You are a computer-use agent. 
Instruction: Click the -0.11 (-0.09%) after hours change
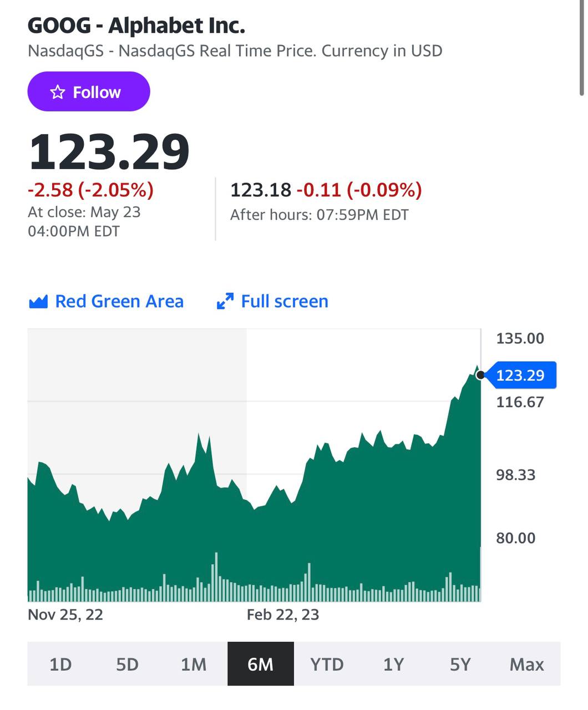(x=359, y=190)
